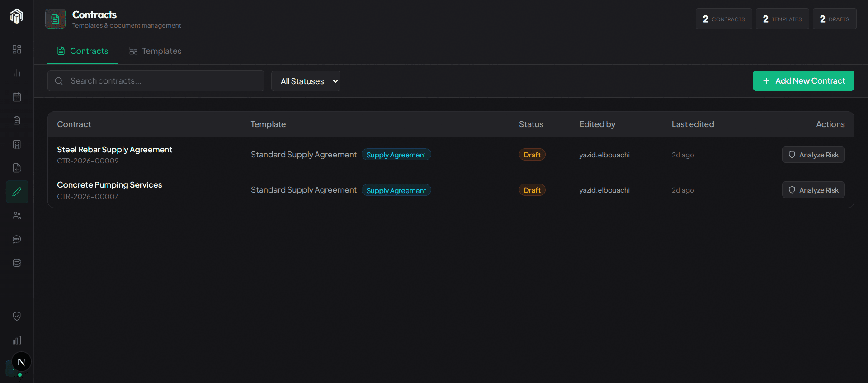The width and height of the screenshot is (868, 383).
Task: Open Concrete Pumping Services contract
Action: pos(109,185)
